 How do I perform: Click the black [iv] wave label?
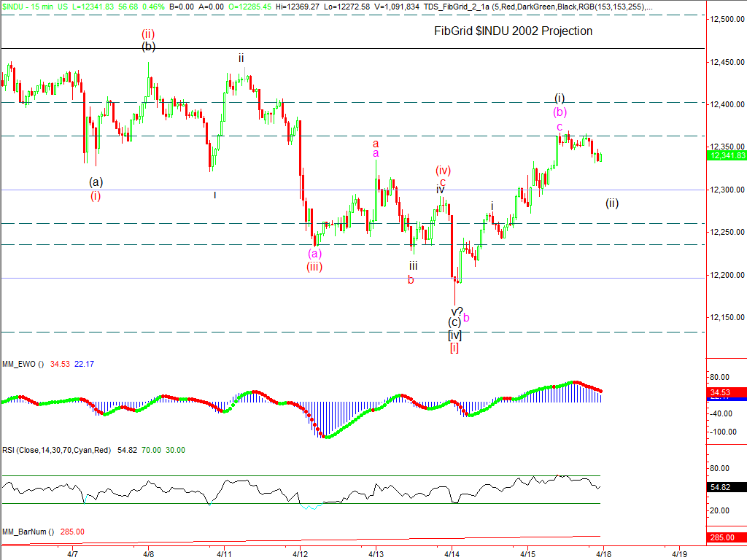pos(454,335)
